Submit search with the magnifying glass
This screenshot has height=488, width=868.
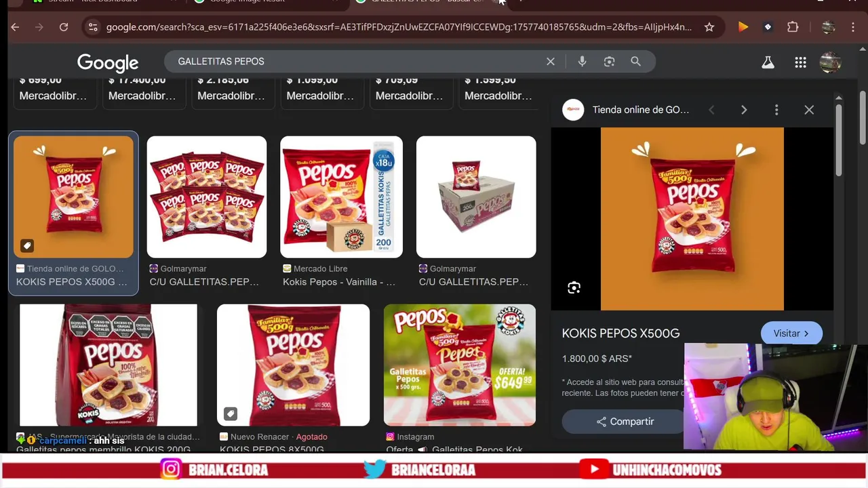coord(635,62)
